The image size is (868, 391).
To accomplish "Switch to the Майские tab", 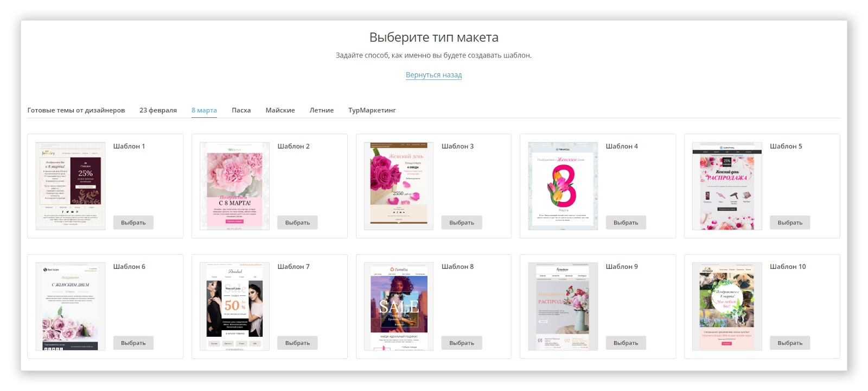I will [280, 110].
